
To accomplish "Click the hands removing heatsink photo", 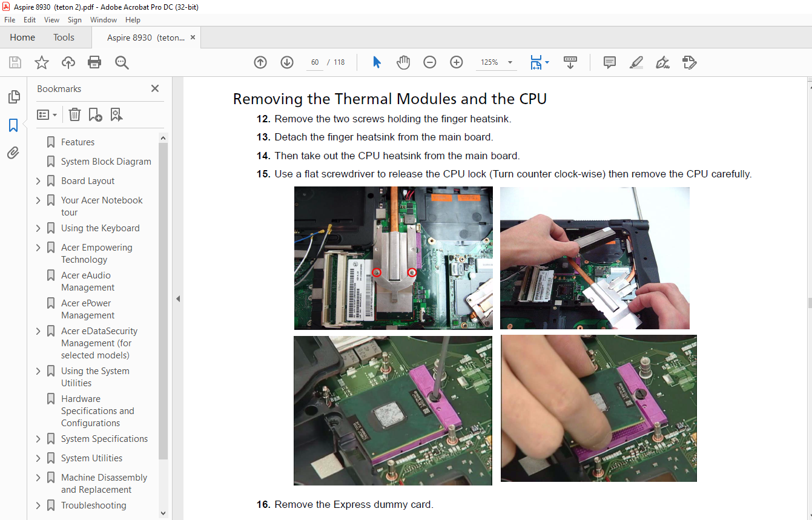I will coord(595,258).
